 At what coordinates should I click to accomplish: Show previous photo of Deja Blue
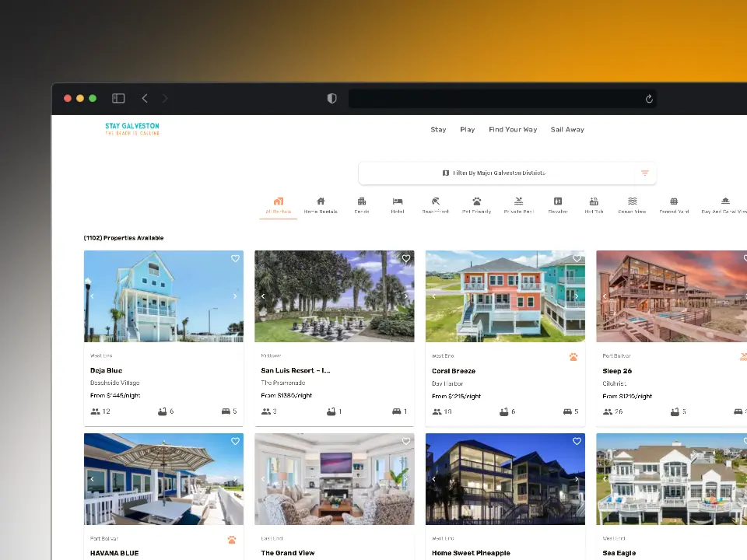click(x=92, y=296)
